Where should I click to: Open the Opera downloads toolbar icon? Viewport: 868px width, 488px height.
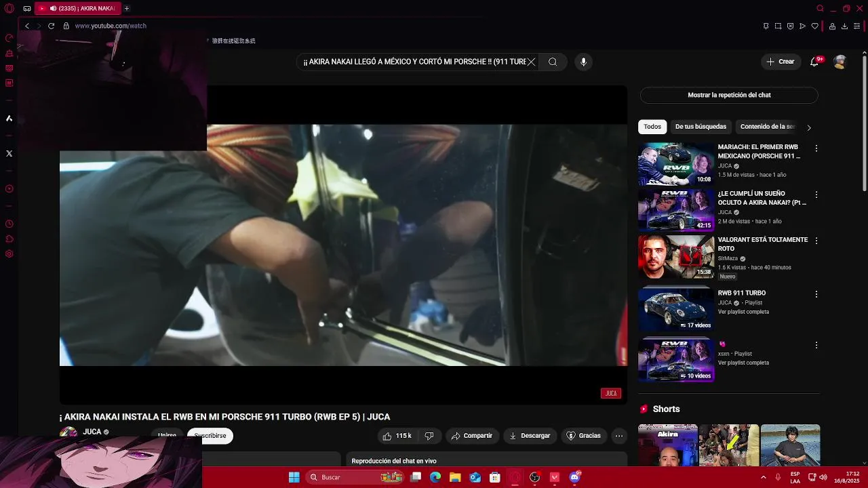[x=844, y=26]
